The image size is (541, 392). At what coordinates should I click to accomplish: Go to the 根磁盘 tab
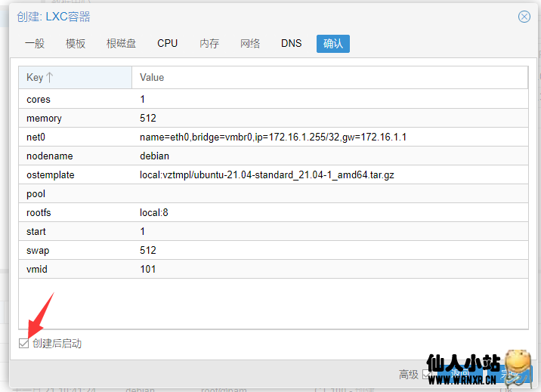coord(121,44)
